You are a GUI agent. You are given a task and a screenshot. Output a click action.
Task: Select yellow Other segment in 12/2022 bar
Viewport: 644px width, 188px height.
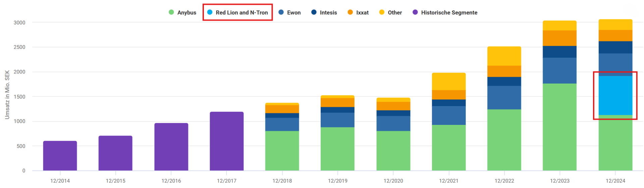click(504, 56)
